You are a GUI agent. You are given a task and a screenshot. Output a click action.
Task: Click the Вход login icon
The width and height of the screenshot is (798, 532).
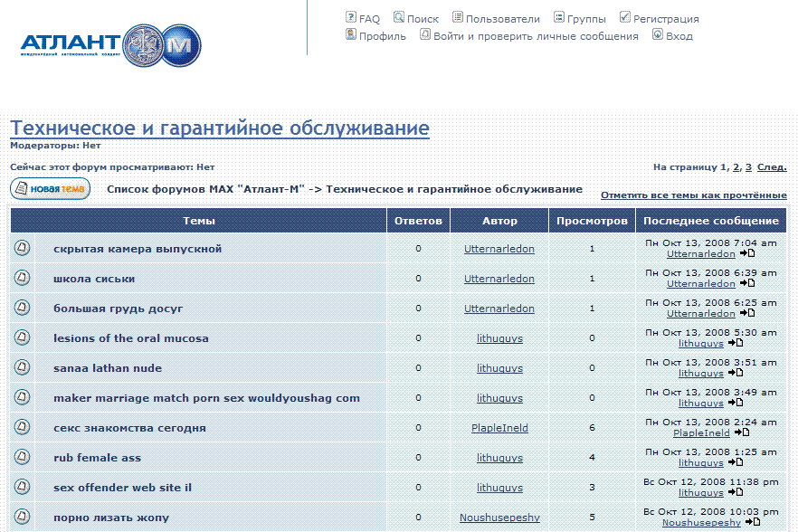coord(658,35)
